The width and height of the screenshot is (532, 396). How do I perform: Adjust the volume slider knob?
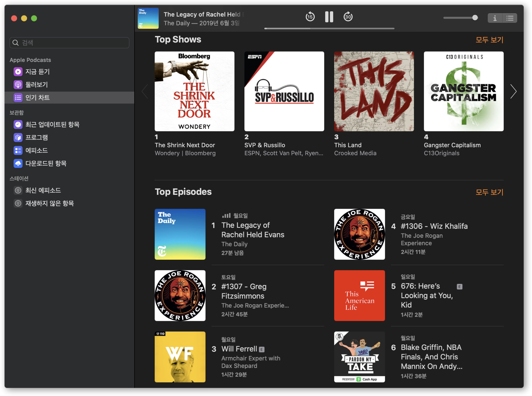point(475,18)
